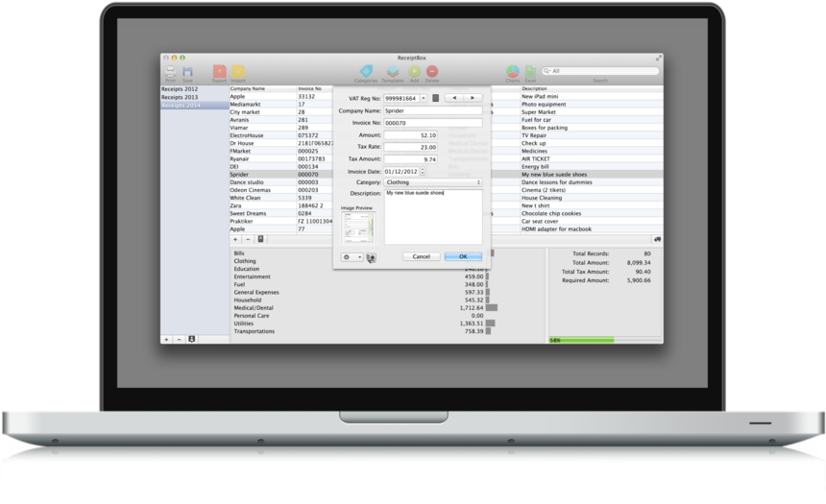Select Receipts 2012 in the sidebar
Screen dimensions: 826x504
click(x=180, y=89)
